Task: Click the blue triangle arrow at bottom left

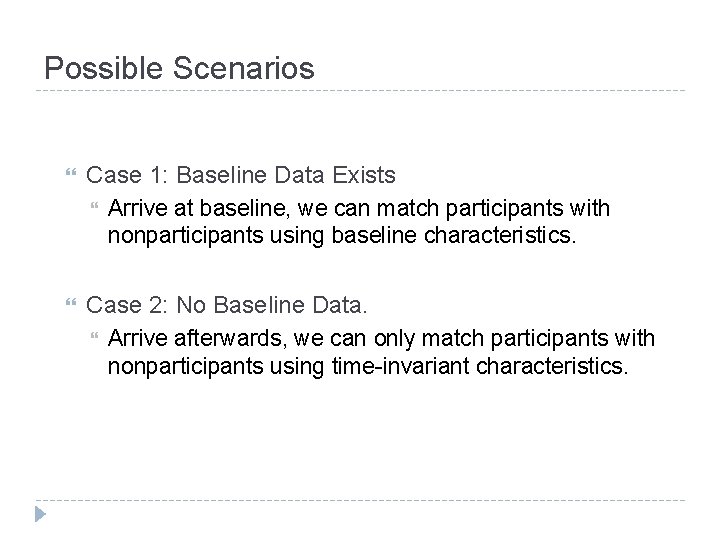Action: 41,517
